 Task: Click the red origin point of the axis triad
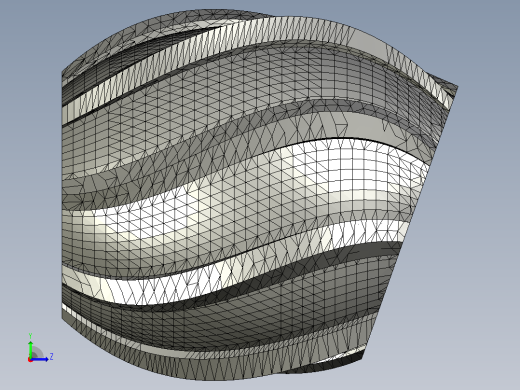pos(30,359)
